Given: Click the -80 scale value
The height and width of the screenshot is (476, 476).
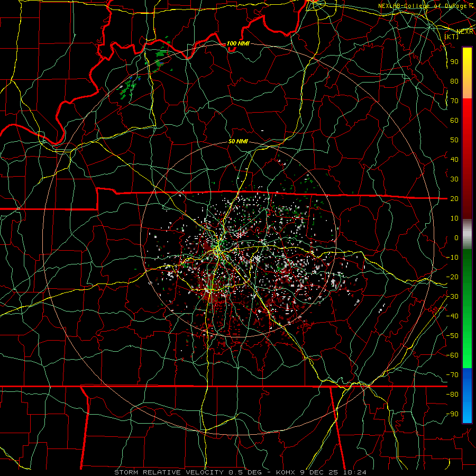Looking at the screenshot, I should click(x=452, y=395).
